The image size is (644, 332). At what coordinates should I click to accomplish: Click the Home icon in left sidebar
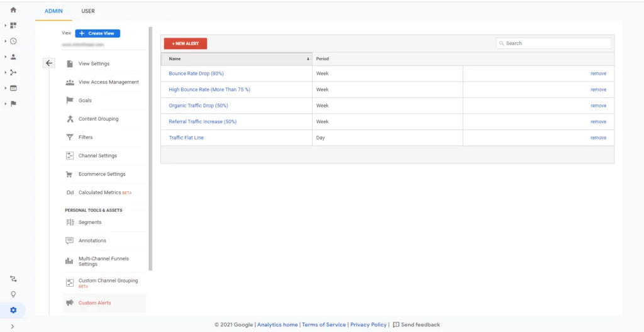click(13, 10)
